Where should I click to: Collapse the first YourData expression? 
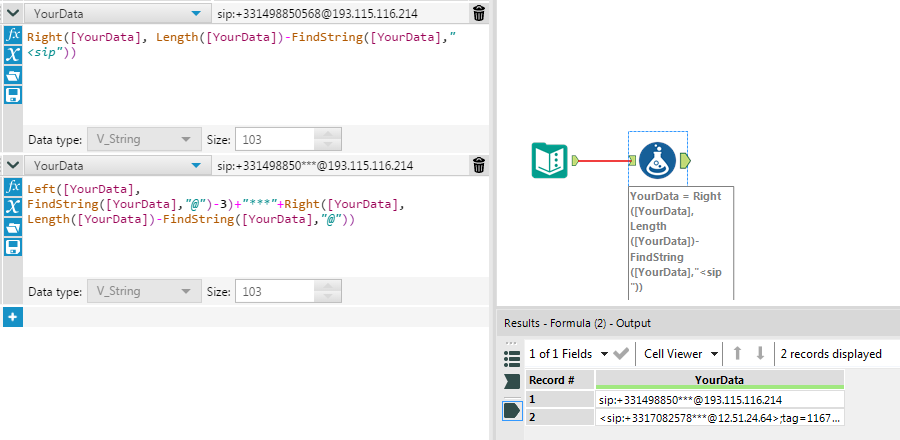point(13,13)
